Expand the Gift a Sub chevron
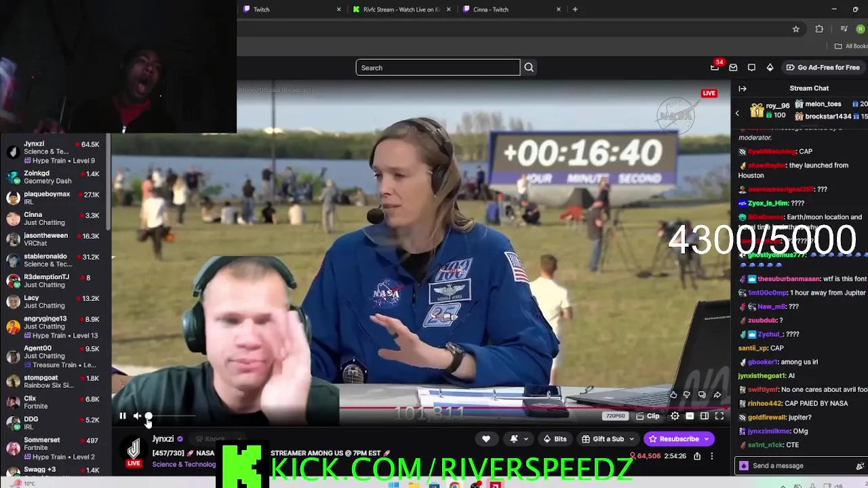 tap(631, 439)
